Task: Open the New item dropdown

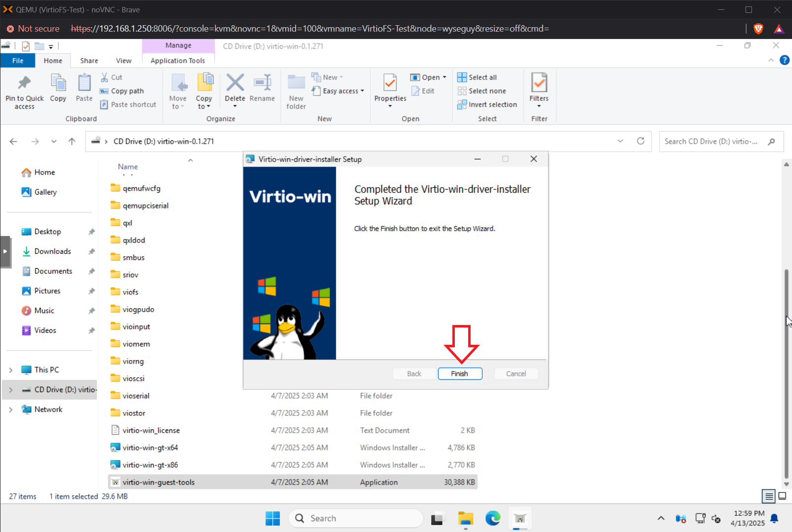Action: (x=327, y=77)
